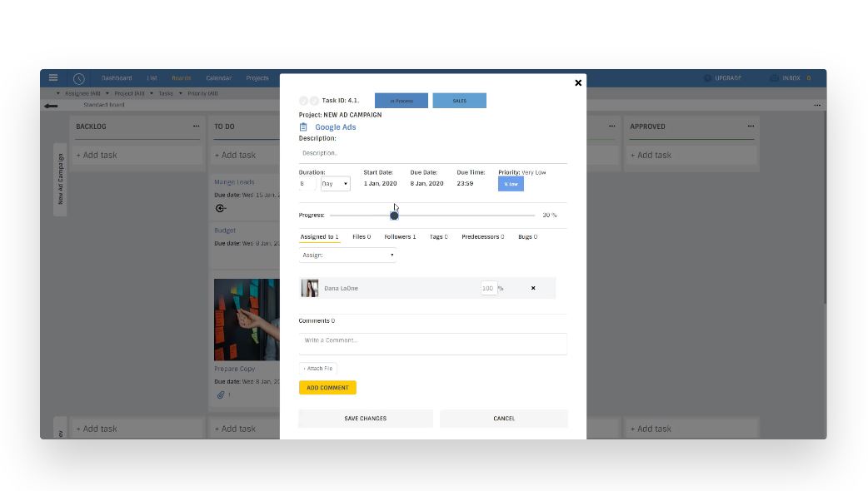This screenshot has height=491, width=868.
Task: Open the Budget card
Action: 225,231
